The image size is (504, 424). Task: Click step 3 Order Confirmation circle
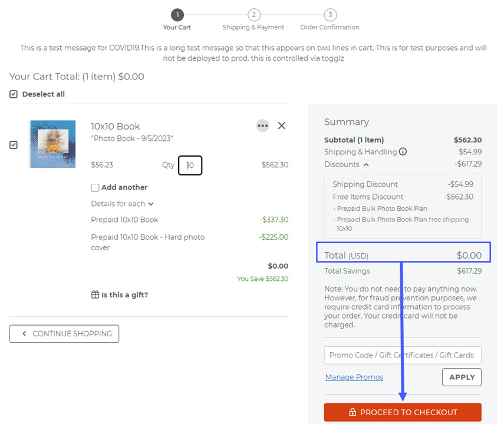pos(330,15)
